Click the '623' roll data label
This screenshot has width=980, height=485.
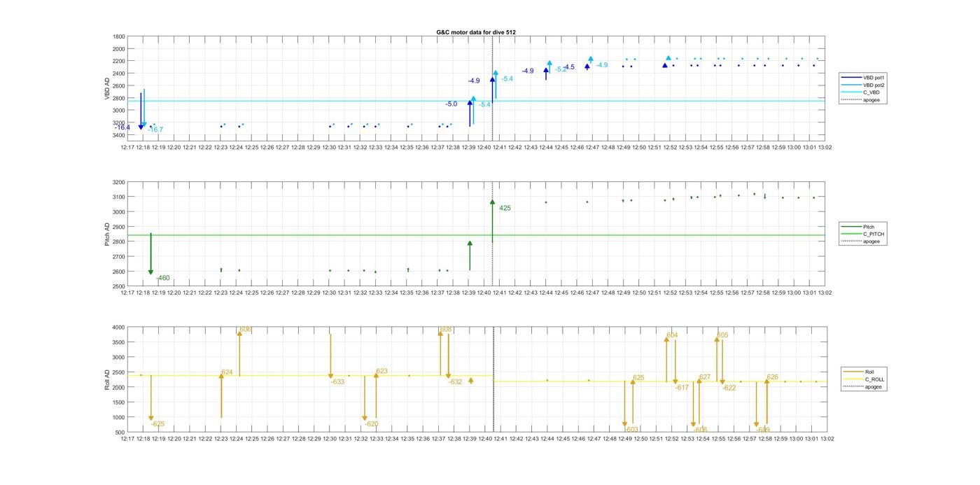click(x=381, y=372)
